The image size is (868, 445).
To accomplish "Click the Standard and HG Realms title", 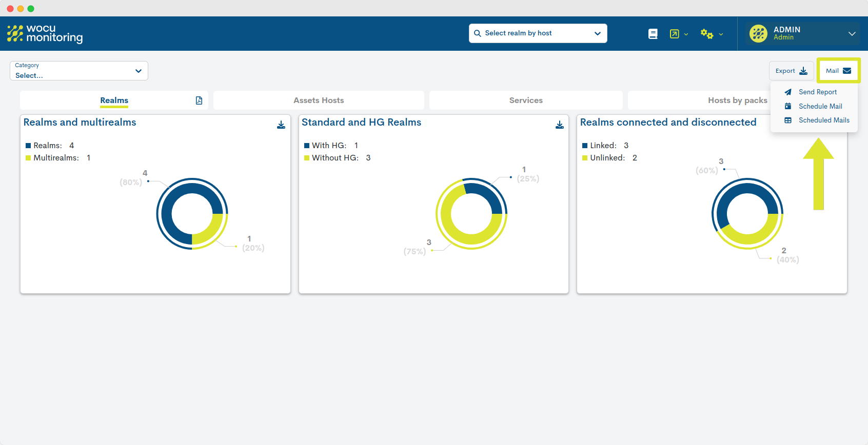I will point(361,122).
